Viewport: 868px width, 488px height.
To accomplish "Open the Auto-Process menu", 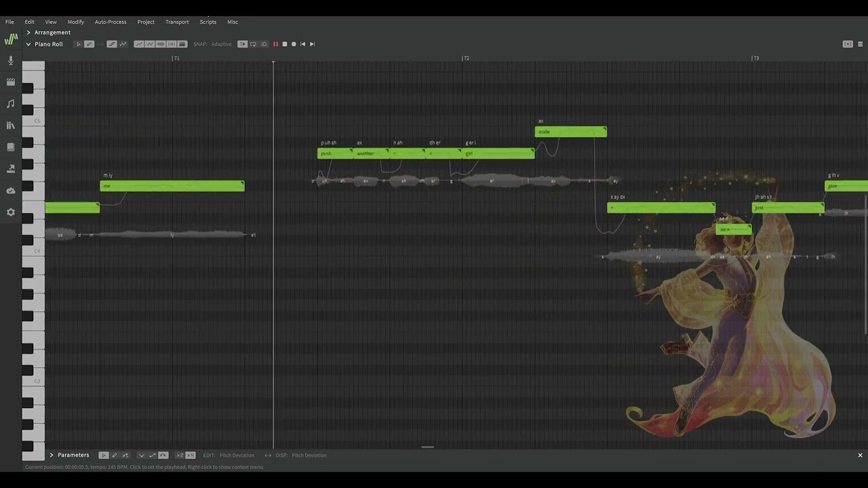I will (111, 22).
